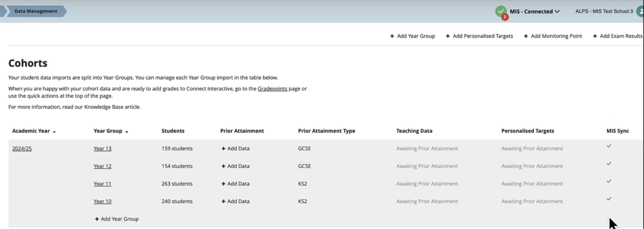Open the 2024/25 academic year link

(x=22, y=148)
